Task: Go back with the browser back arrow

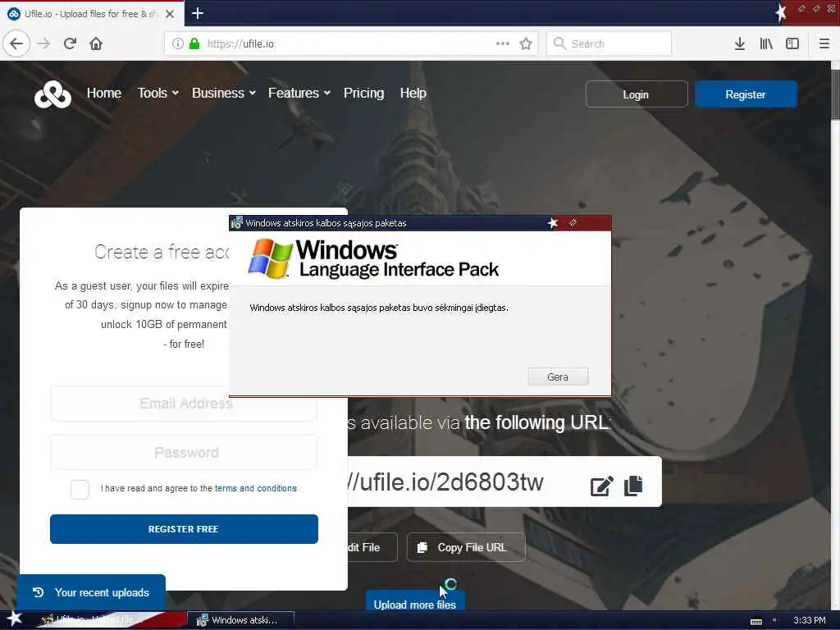Action: coord(16,43)
